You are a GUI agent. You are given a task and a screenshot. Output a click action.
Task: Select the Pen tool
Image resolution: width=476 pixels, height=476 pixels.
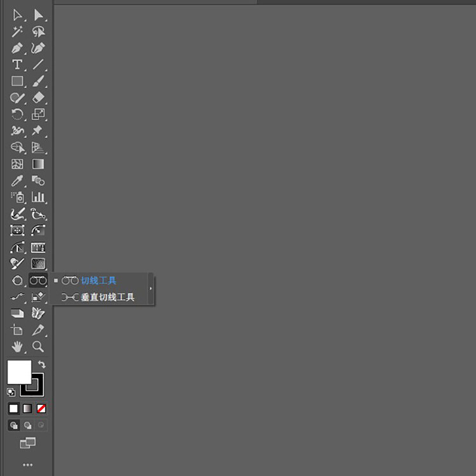point(17,48)
